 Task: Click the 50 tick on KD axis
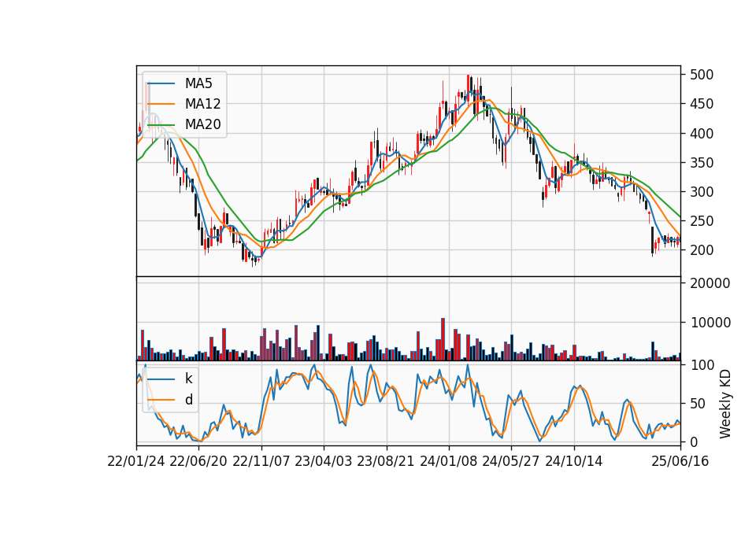[697, 403]
